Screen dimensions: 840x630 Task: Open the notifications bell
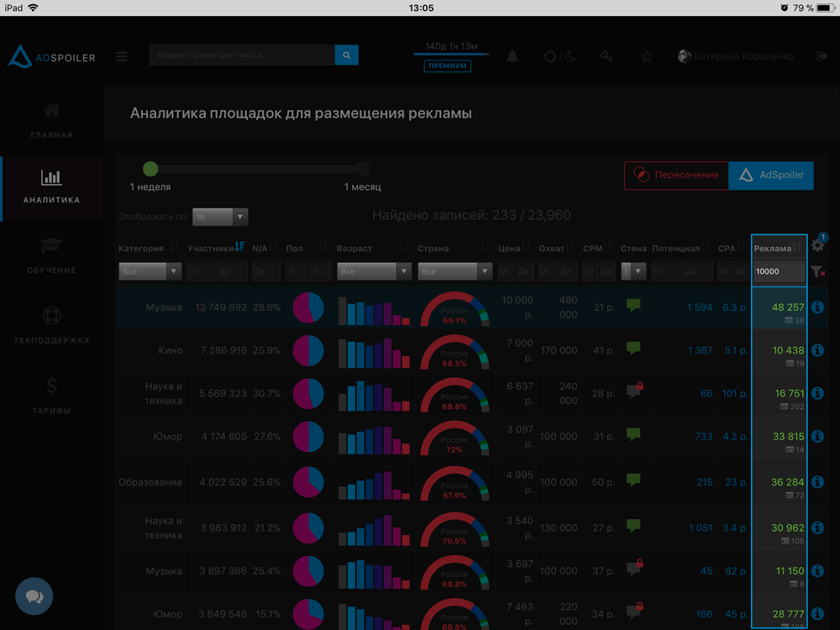[512, 56]
